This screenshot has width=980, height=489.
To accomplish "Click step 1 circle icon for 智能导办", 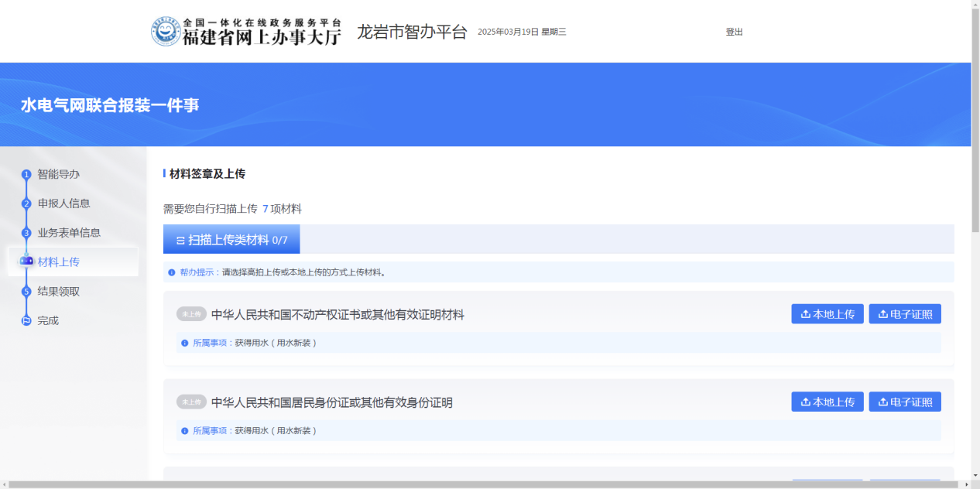I will coord(26,175).
